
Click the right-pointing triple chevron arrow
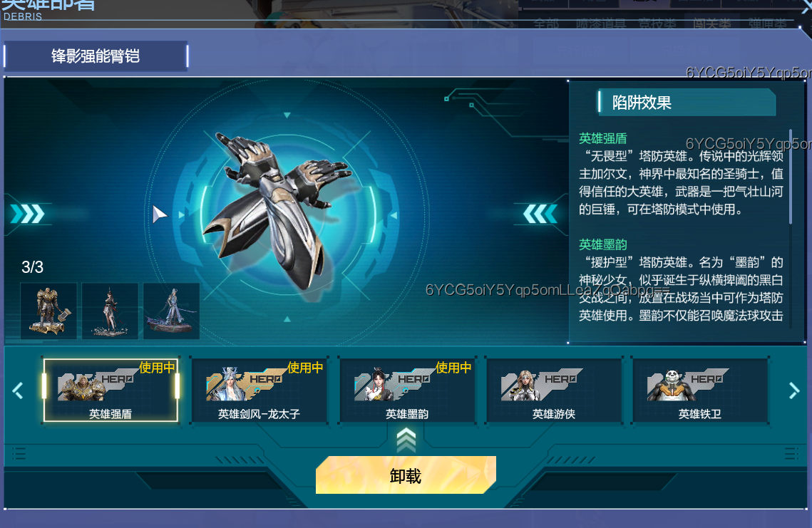[27, 213]
